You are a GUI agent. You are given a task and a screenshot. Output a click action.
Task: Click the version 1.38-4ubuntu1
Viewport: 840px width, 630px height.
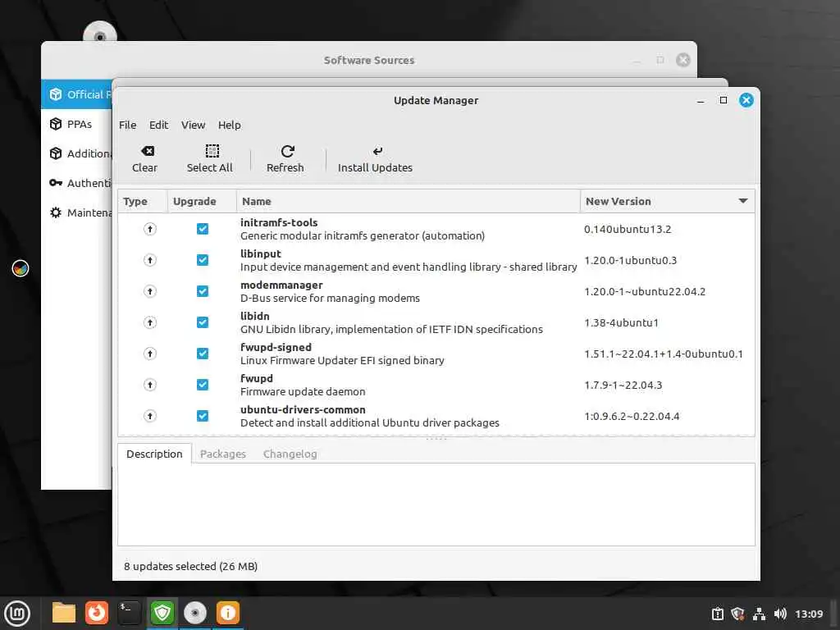622,322
